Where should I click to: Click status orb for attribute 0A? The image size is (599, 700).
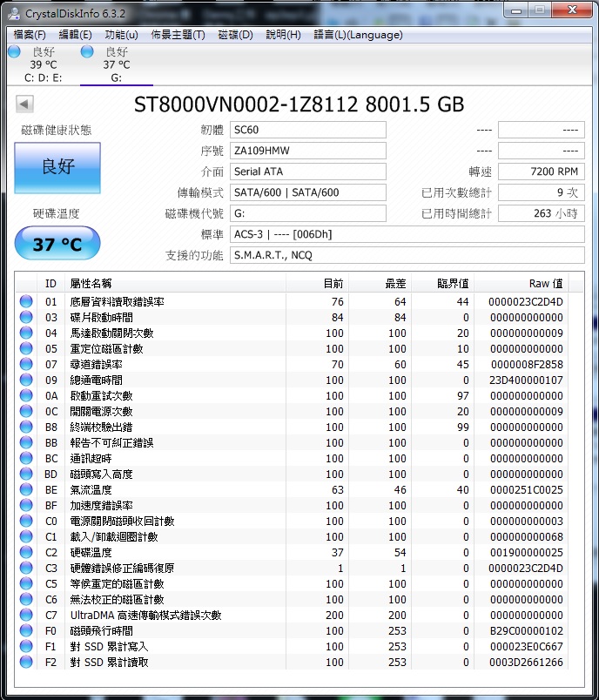click(26, 395)
